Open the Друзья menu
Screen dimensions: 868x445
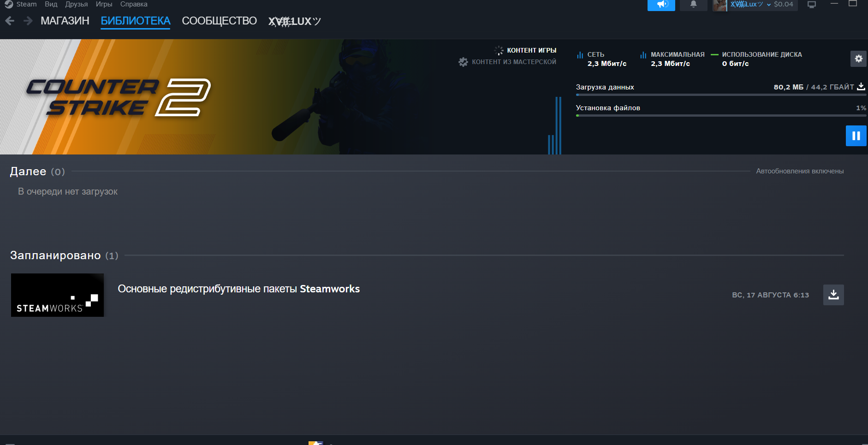tap(77, 4)
